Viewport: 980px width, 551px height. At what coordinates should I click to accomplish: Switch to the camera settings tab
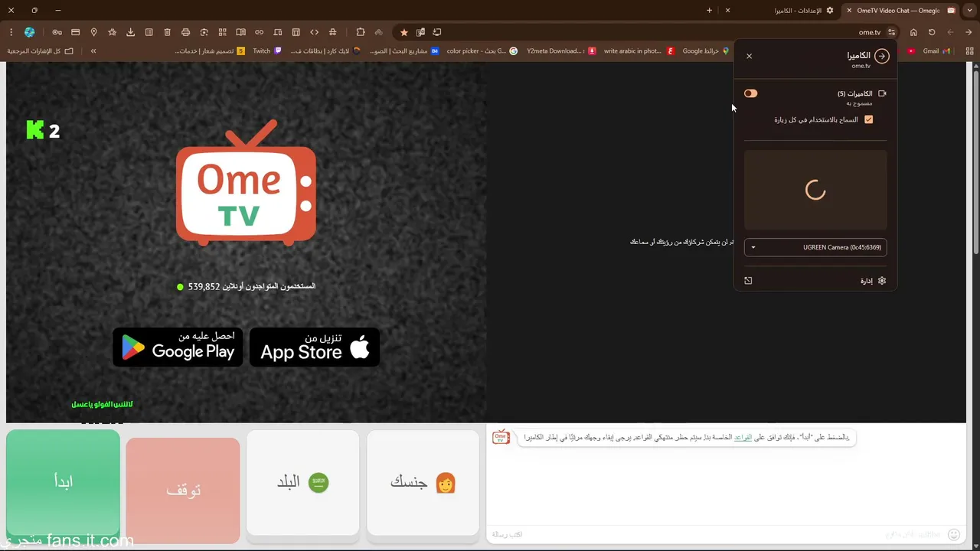pos(779,11)
